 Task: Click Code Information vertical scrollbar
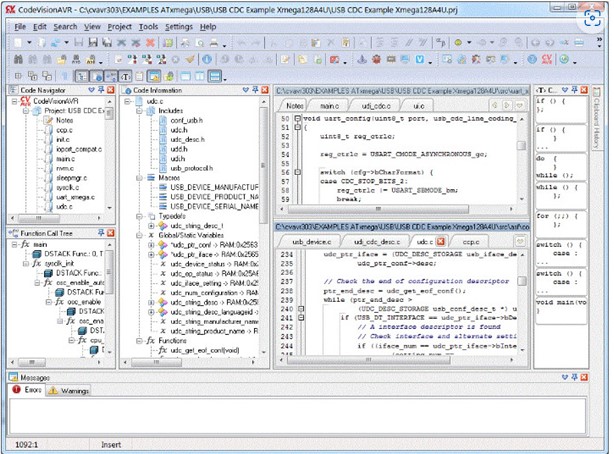pos(263,166)
